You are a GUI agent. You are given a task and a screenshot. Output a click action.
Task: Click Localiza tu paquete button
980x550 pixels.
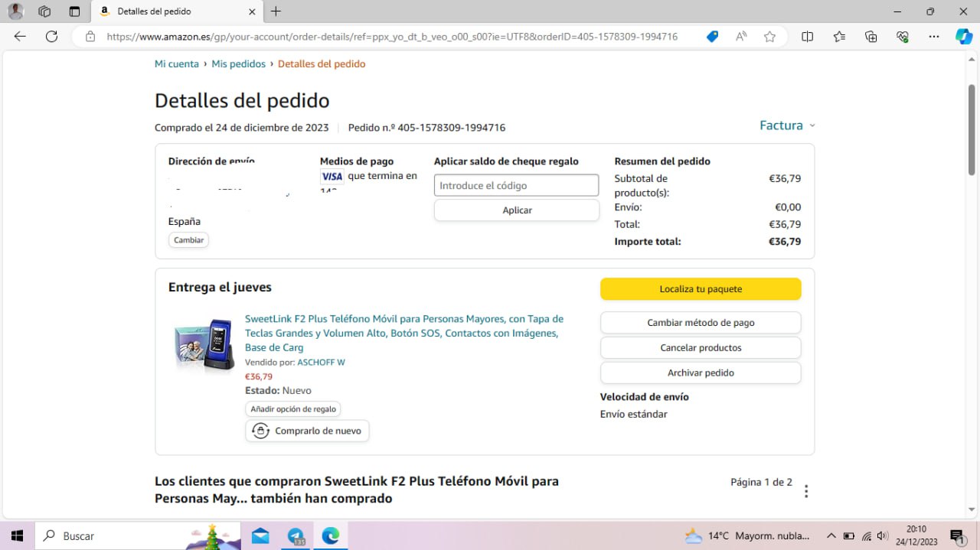point(701,289)
